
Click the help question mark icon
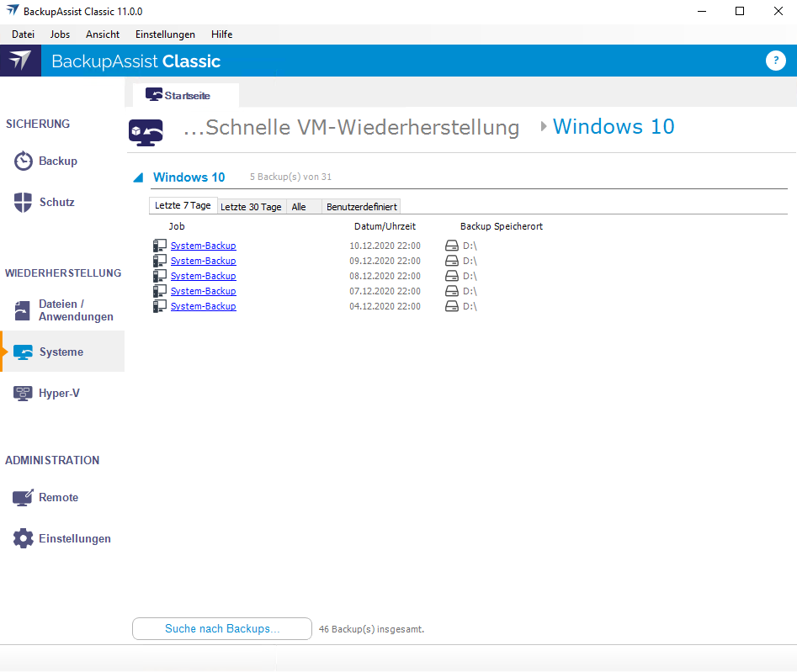coord(775,61)
